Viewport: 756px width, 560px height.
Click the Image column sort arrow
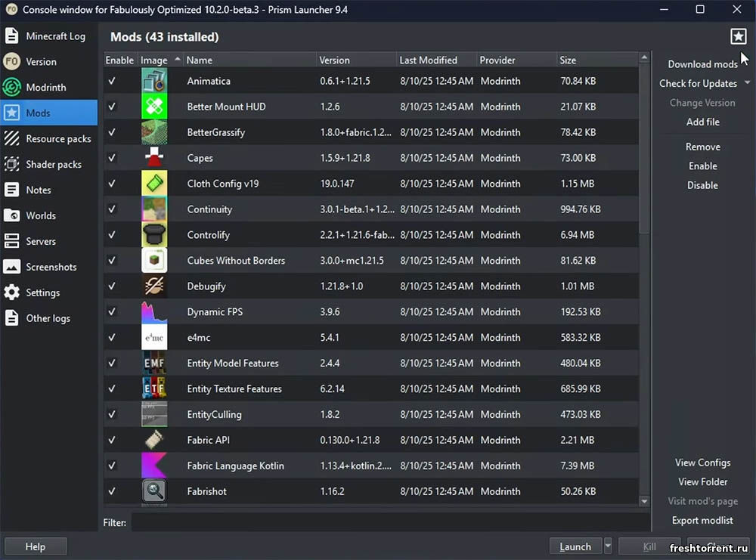coord(178,60)
